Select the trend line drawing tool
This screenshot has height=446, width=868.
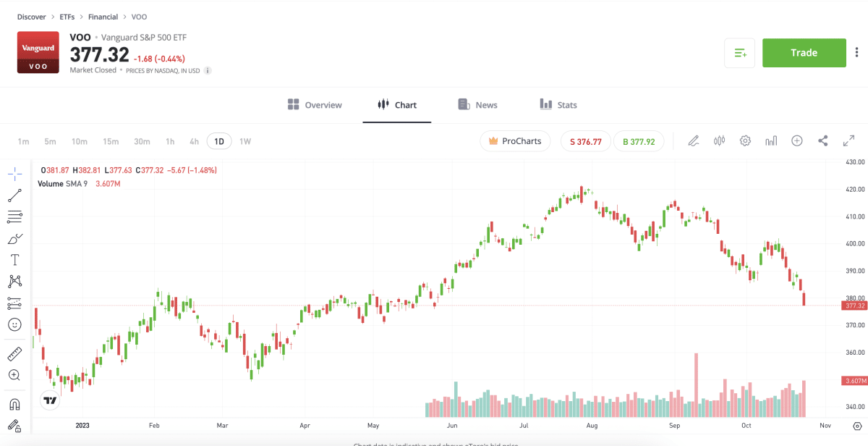click(x=14, y=195)
